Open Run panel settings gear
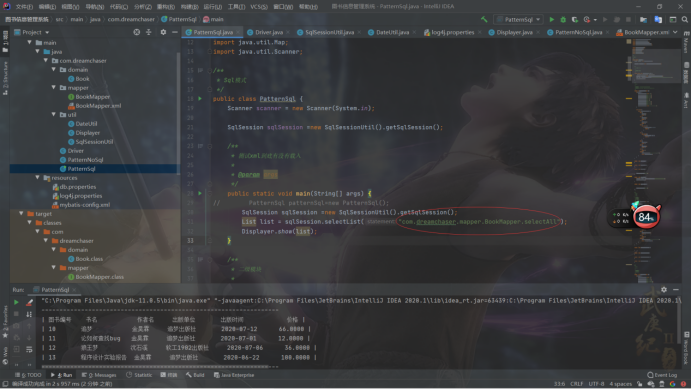The height and width of the screenshot is (389, 692). pyautogui.click(x=664, y=290)
